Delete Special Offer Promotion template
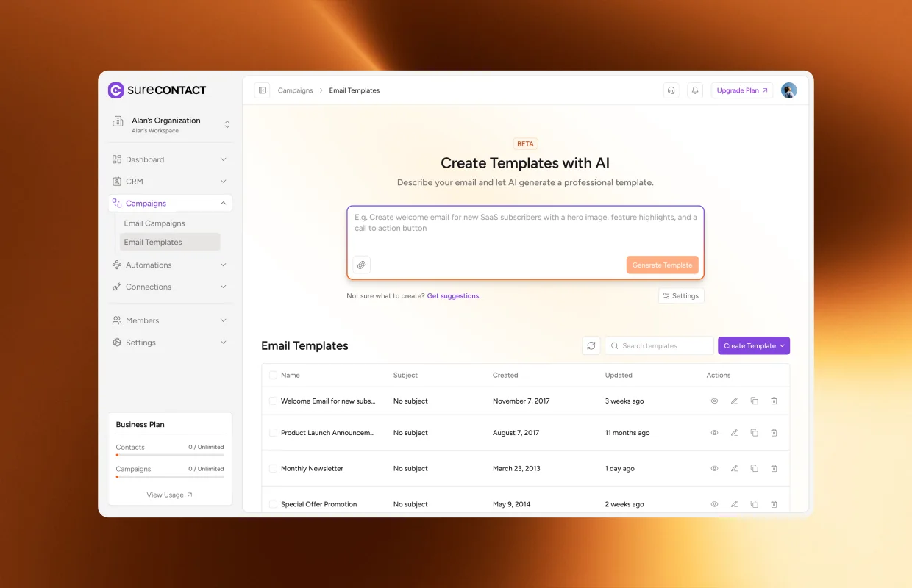This screenshot has height=588, width=912. pos(774,504)
